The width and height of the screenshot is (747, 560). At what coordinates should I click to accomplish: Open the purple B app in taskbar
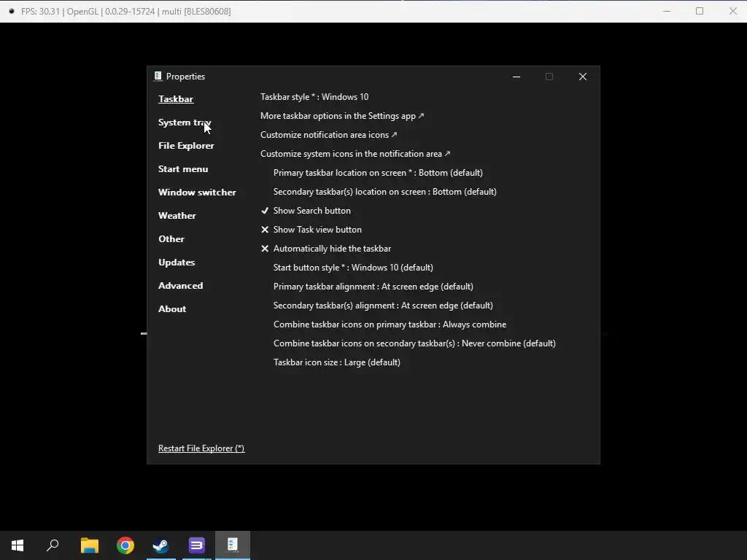coord(197,545)
